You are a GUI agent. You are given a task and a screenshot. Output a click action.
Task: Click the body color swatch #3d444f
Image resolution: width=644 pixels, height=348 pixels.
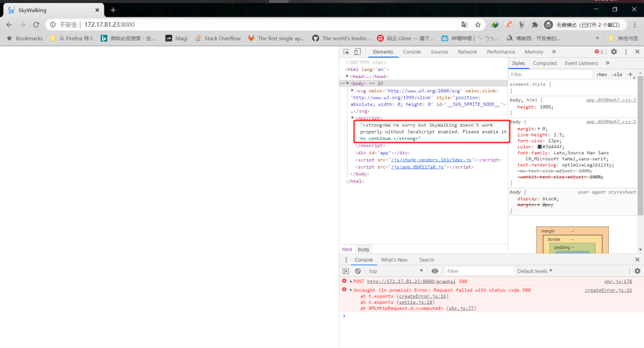point(540,147)
